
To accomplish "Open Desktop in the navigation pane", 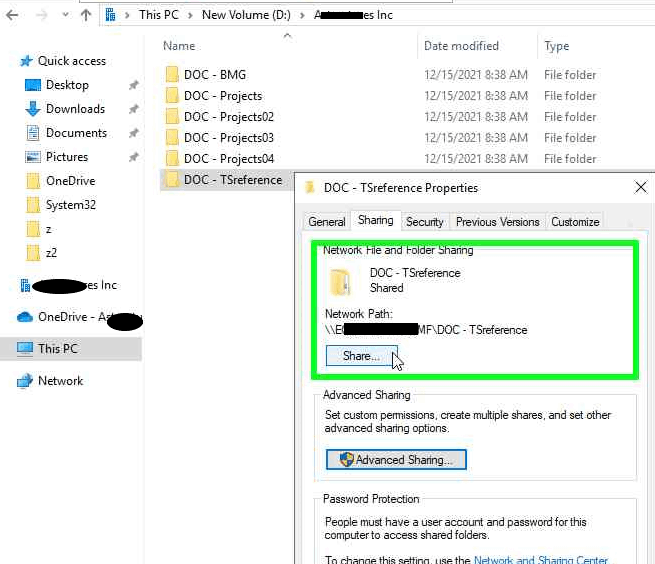I will (x=67, y=85).
